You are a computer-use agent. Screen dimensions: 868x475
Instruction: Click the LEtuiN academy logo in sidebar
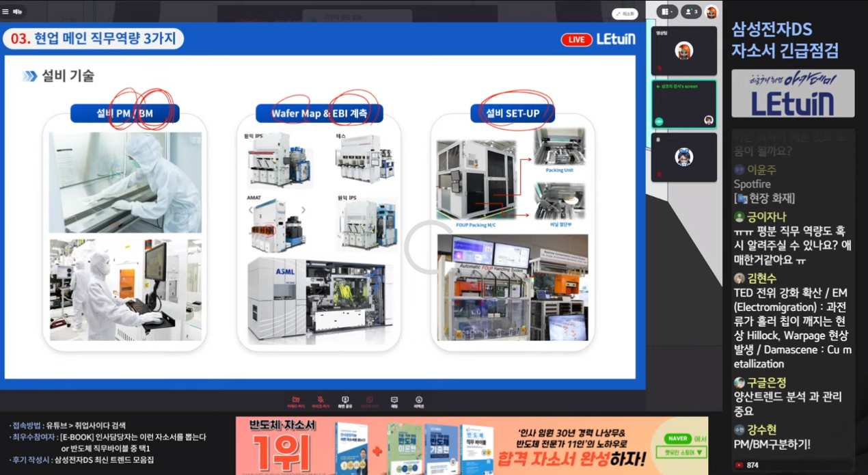pyautogui.click(x=793, y=93)
